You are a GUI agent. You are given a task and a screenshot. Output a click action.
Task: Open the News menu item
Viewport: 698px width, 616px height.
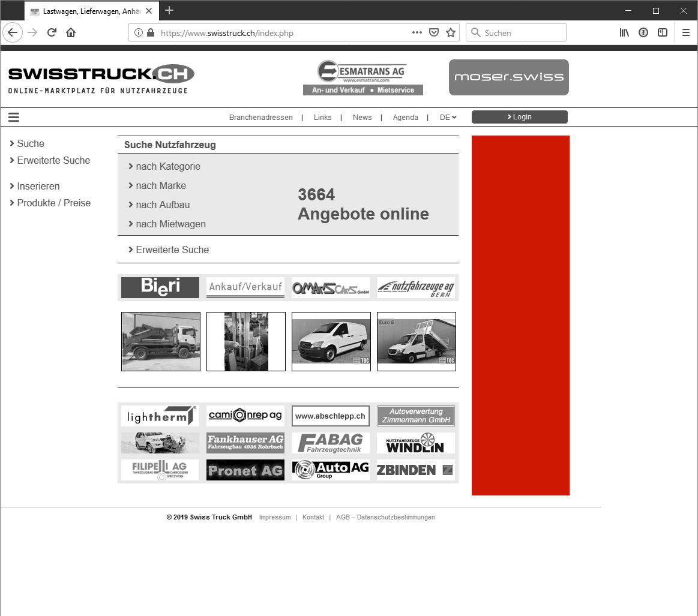(x=362, y=118)
